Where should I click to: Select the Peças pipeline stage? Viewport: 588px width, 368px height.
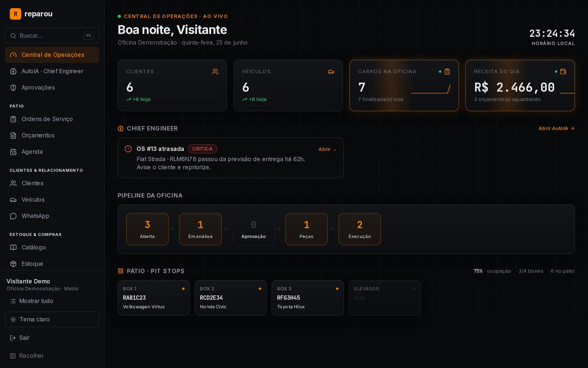pyautogui.click(x=306, y=229)
